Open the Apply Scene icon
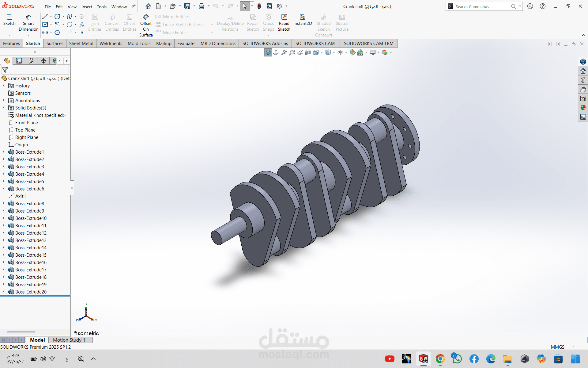The width and height of the screenshot is (588, 368). pyautogui.click(x=360, y=53)
